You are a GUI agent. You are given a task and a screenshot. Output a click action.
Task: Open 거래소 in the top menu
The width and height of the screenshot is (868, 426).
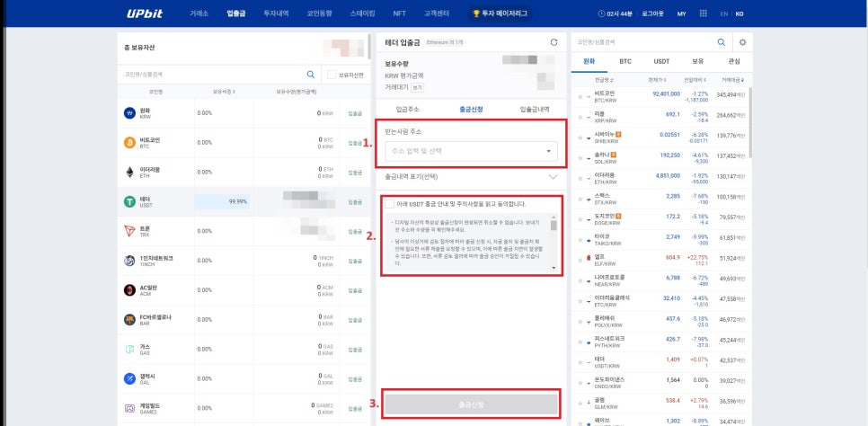199,13
